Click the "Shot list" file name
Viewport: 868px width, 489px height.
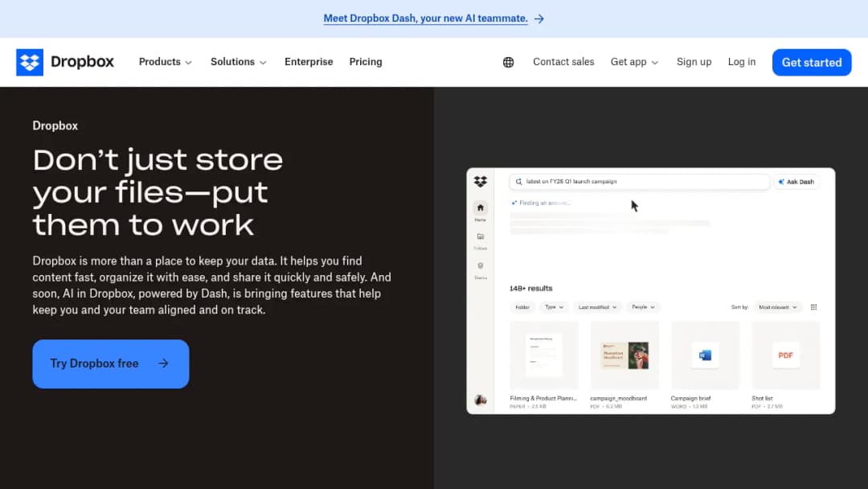point(762,398)
